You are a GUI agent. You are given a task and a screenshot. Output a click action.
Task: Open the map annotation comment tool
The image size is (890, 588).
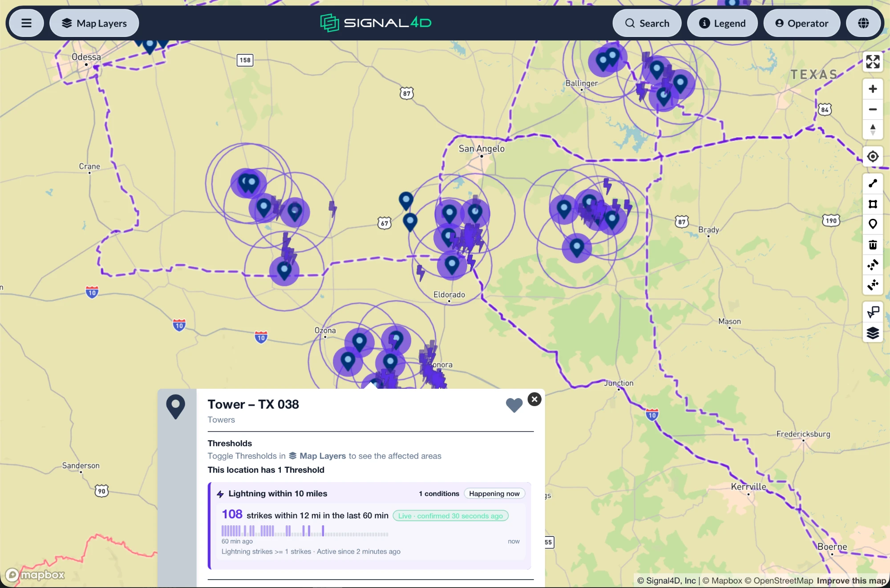tap(873, 312)
